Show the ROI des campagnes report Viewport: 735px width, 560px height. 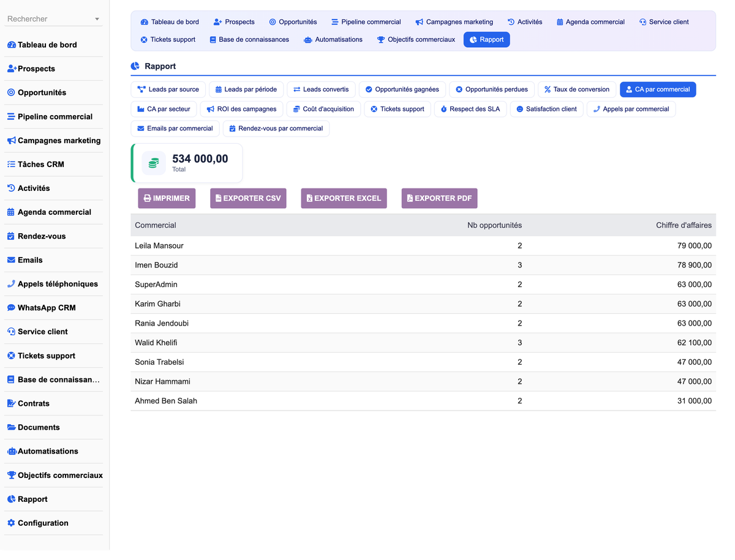[241, 109]
